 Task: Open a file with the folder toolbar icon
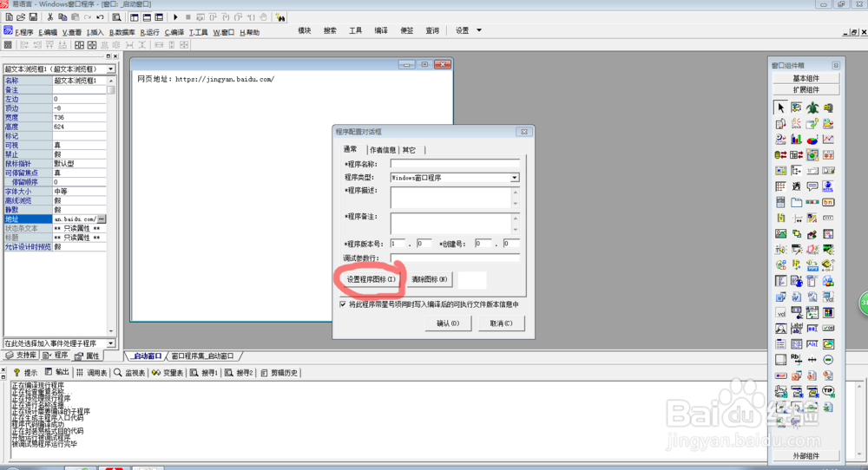coord(21,17)
